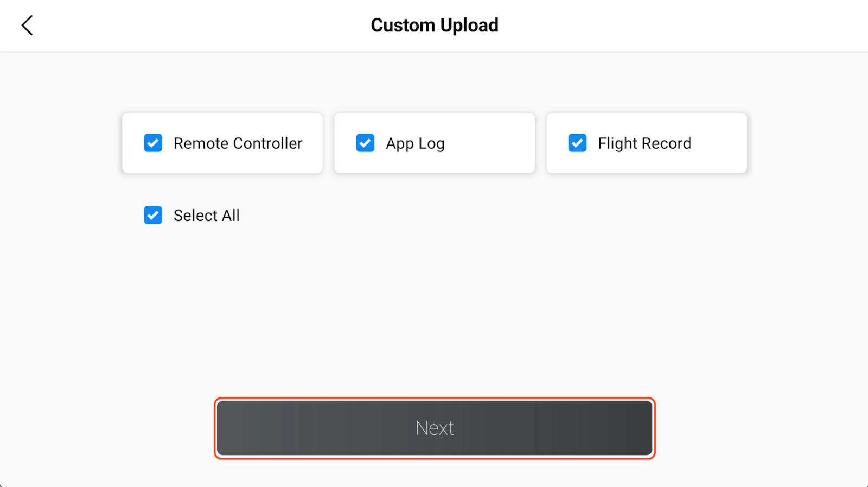868x487 pixels.
Task: Uncheck the App Log checkbox
Action: point(365,143)
